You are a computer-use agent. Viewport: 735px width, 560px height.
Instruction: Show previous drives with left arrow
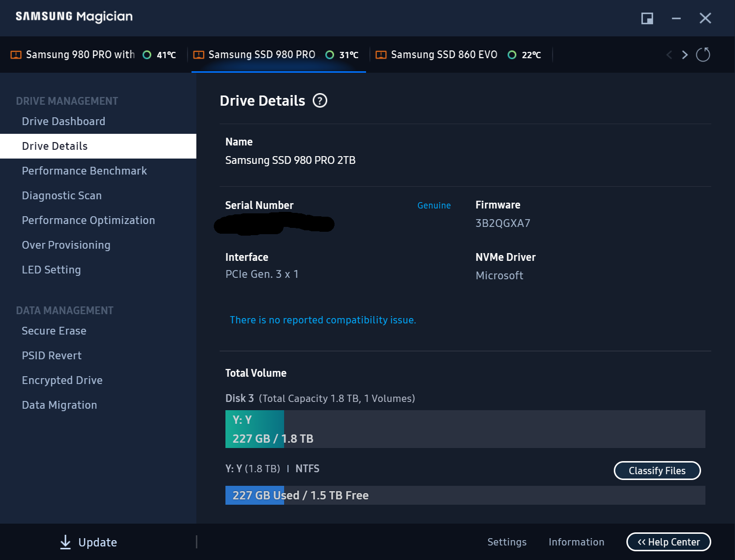click(669, 55)
